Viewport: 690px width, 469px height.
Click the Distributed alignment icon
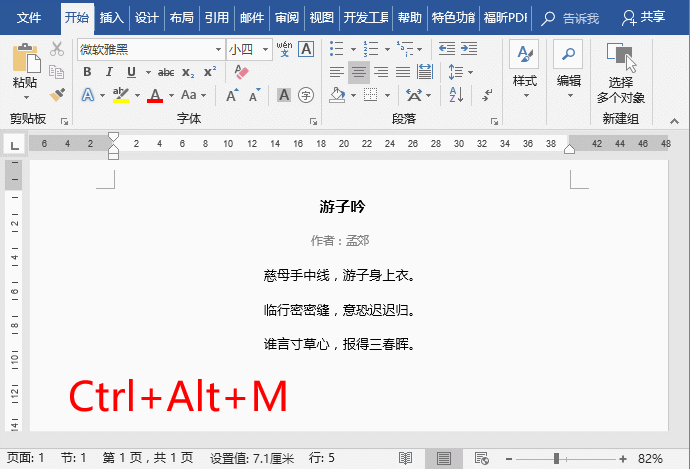click(x=425, y=72)
